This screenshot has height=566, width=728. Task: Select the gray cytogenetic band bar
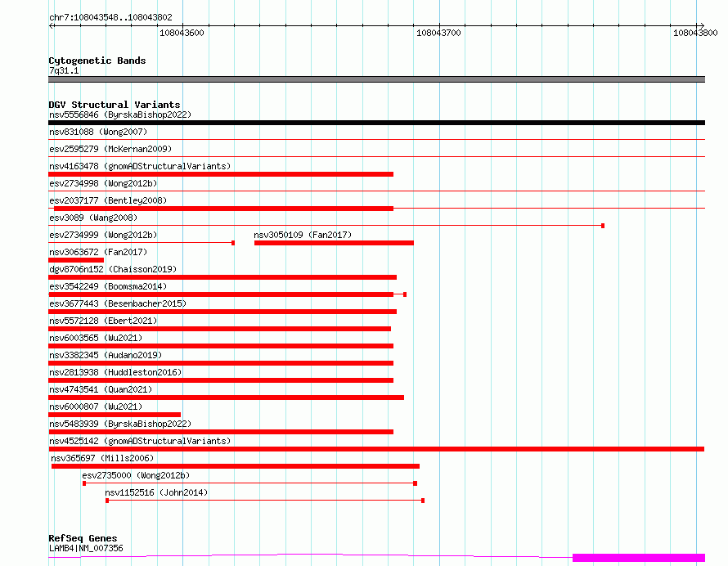pyautogui.click(x=376, y=79)
